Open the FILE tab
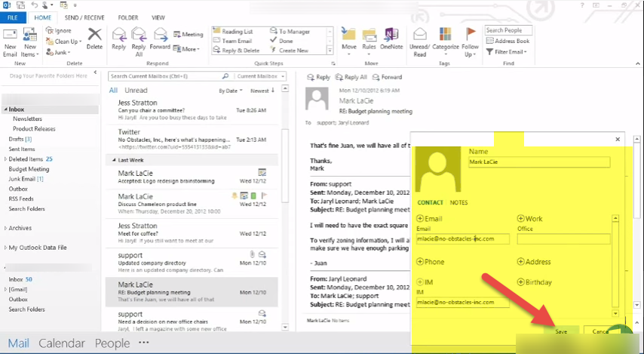The height and width of the screenshot is (354, 644). pyautogui.click(x=13, y=17)
